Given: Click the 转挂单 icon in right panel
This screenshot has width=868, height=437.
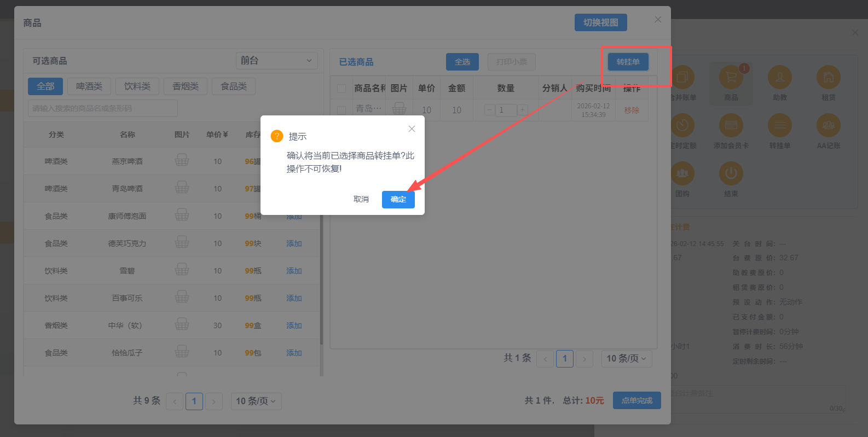Looking at the screenshot, I should (x=779, y=126).
